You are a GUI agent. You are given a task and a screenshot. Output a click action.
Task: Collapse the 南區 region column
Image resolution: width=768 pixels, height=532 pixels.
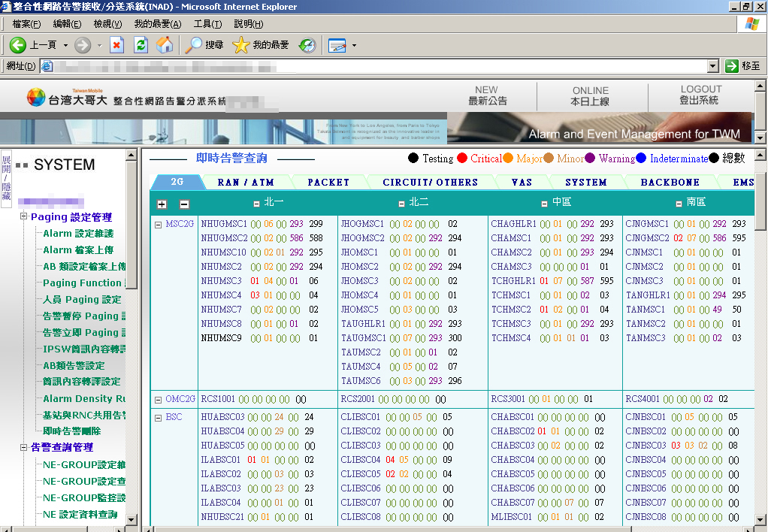click(679, 204)
